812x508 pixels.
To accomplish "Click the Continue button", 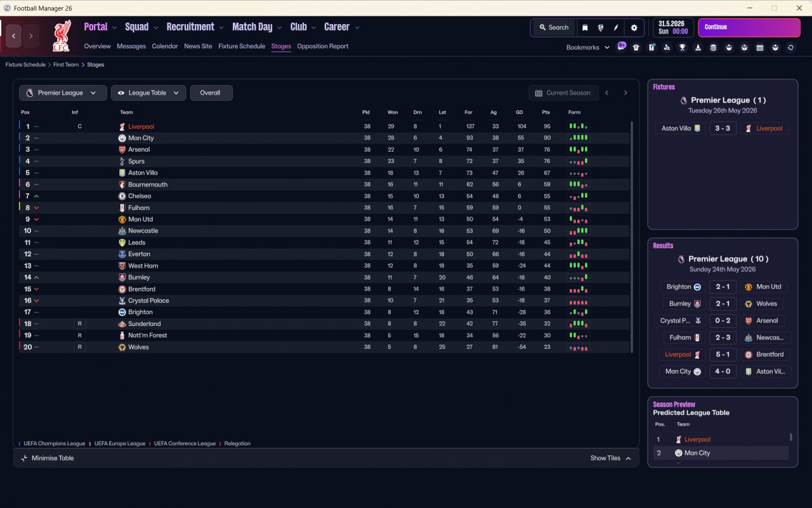I will tap(749, 27).
